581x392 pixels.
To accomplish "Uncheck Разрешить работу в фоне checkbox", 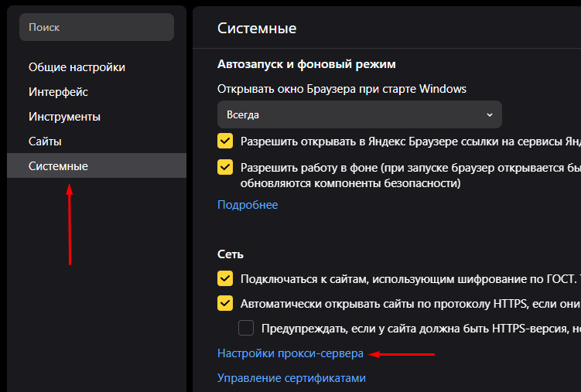I will click(x=225, y=167).
